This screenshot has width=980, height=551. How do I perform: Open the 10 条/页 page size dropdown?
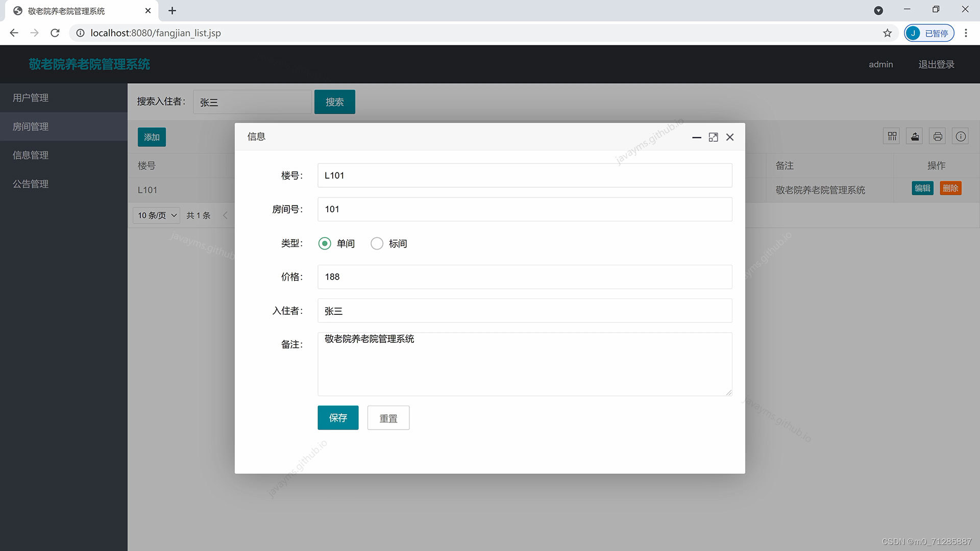157,215
